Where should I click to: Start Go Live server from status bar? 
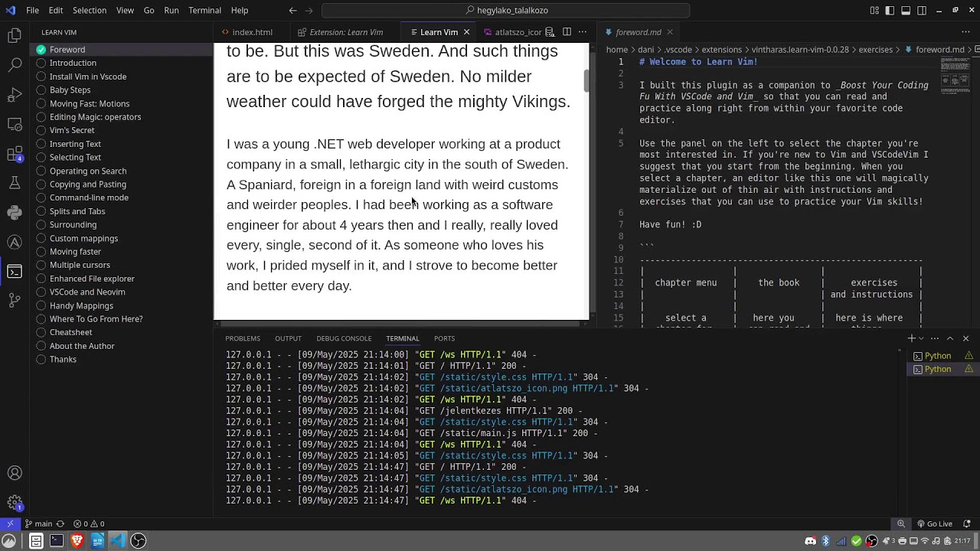coord(934,524)
